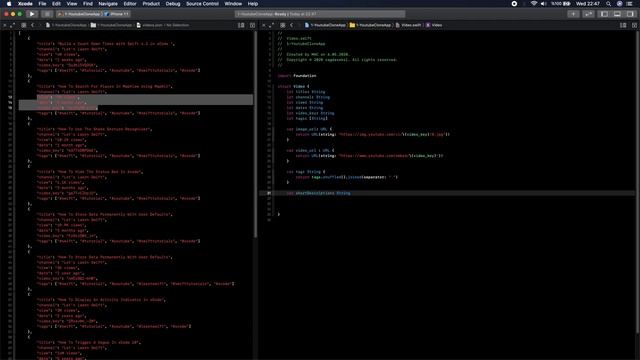Viewport: 640px width, 360px height.
Task: Open the project crumb in the left jump bar
Action: coord(66,25)
